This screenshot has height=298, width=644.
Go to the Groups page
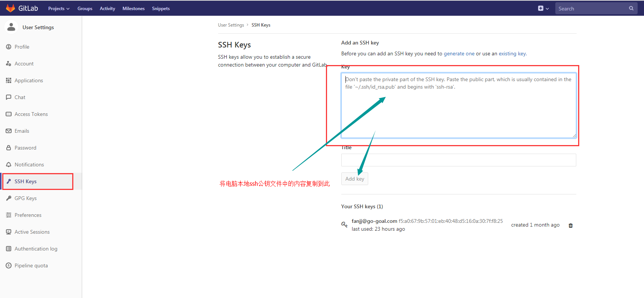point(85,9)
